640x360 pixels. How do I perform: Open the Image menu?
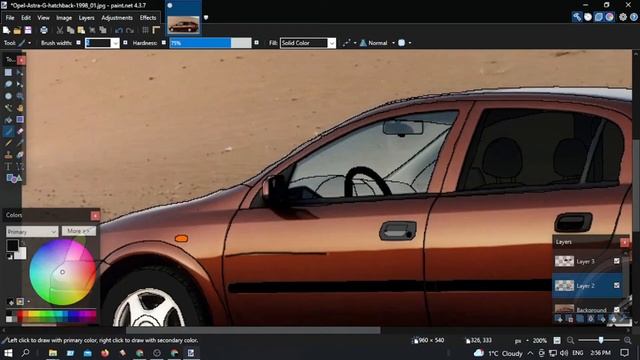pos(64,18)
